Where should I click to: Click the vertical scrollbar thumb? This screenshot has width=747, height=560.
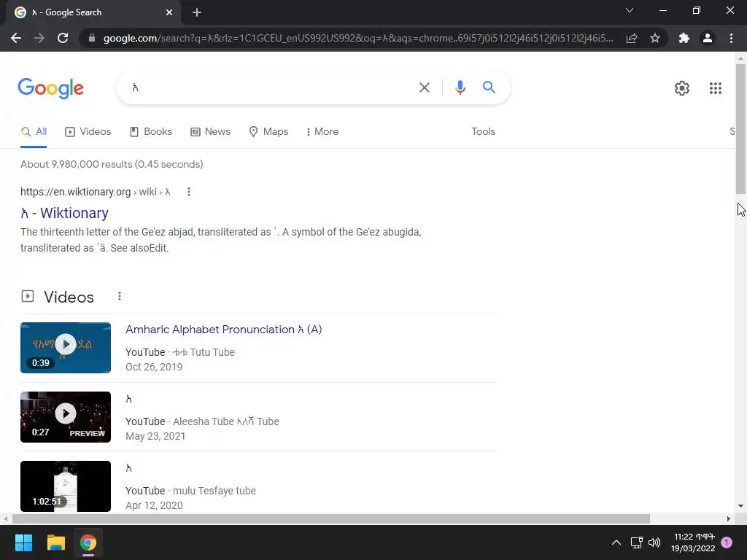point(740,128)
